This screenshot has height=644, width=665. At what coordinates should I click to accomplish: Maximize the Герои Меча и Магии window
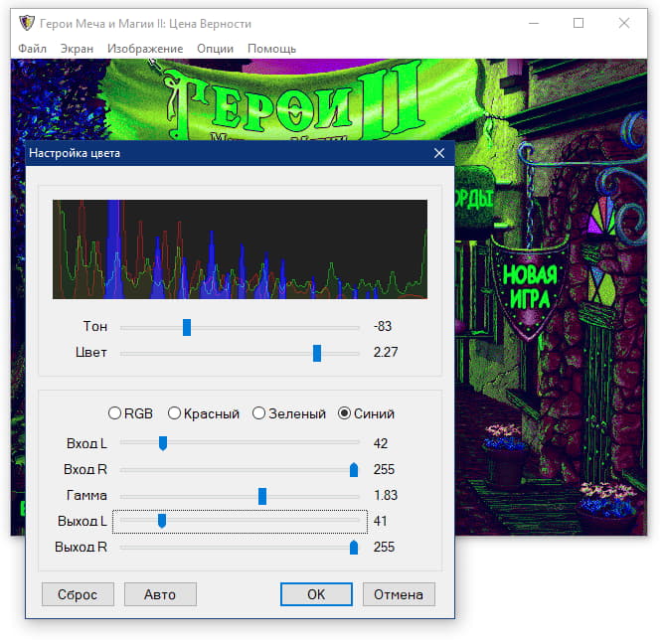pyautogui.click(x=579, y=23)
